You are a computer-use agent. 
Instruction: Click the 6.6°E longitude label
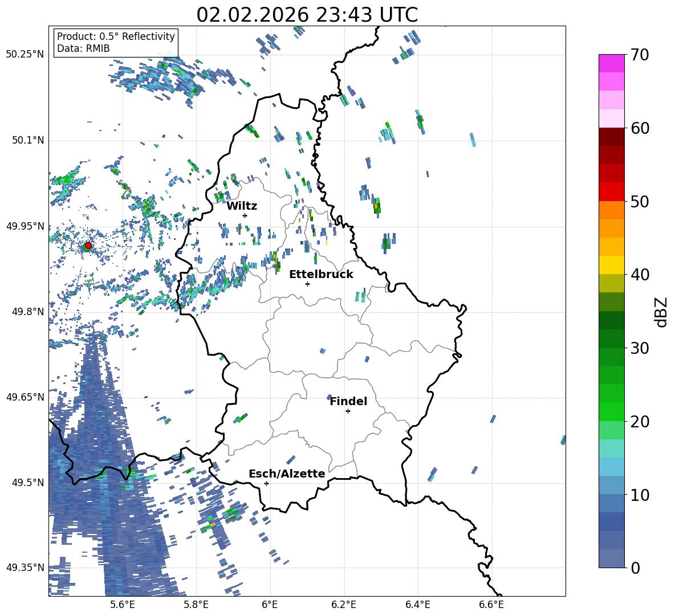point(491,605)
